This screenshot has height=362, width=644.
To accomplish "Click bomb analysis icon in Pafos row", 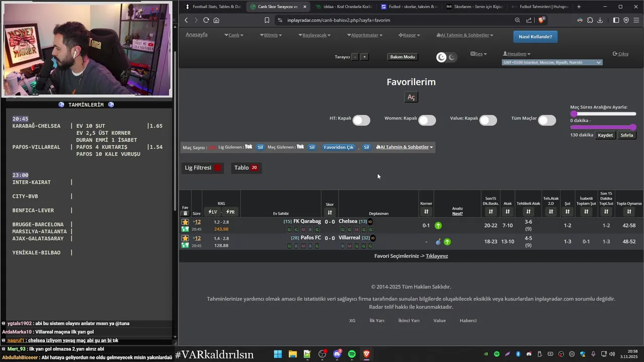I will click(438, 242).
